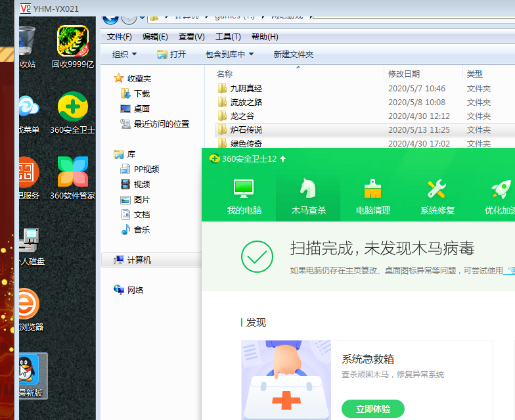Open the 帮助(H) menu
Image resolution: width=515 pixels, height=420 pixels.
point(265,37)
